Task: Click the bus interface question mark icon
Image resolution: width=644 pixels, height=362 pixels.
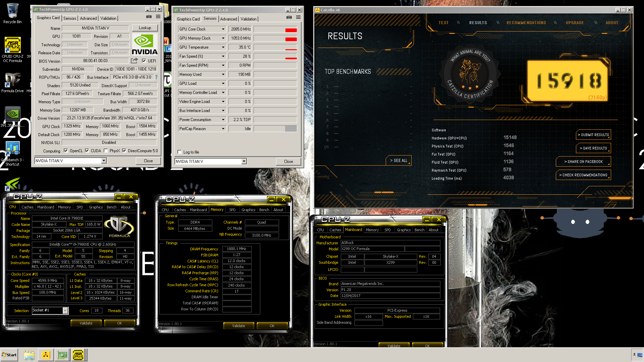Action: [156, 77]
